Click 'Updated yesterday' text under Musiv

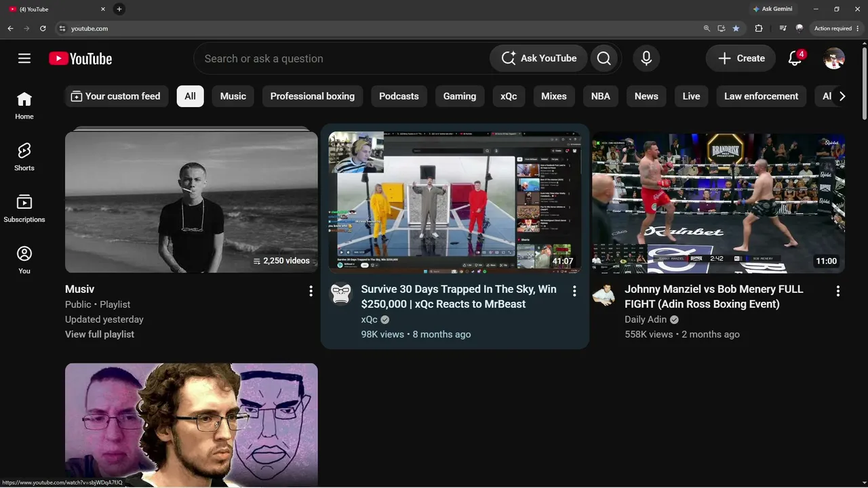point(104,319)
